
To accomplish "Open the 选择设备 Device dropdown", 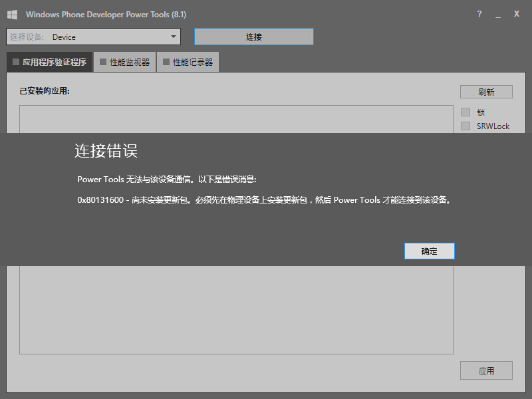I will point(93,37).
